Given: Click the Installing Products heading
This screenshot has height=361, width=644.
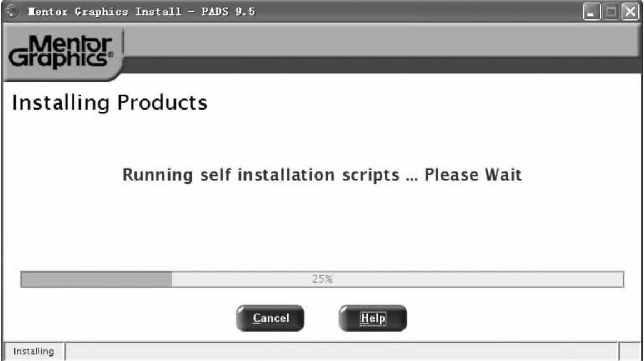Looking at the screenshot, I should click(109, 103).
